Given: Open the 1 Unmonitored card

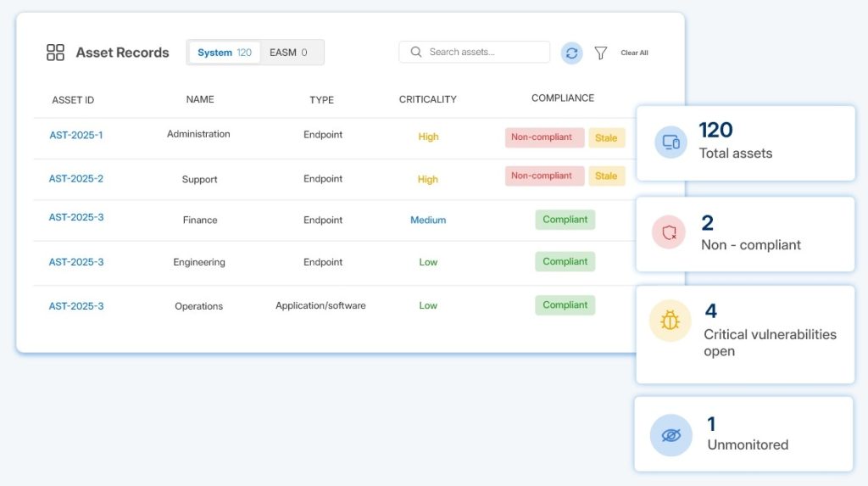Looking at the screenshot, I should [744, 434].
